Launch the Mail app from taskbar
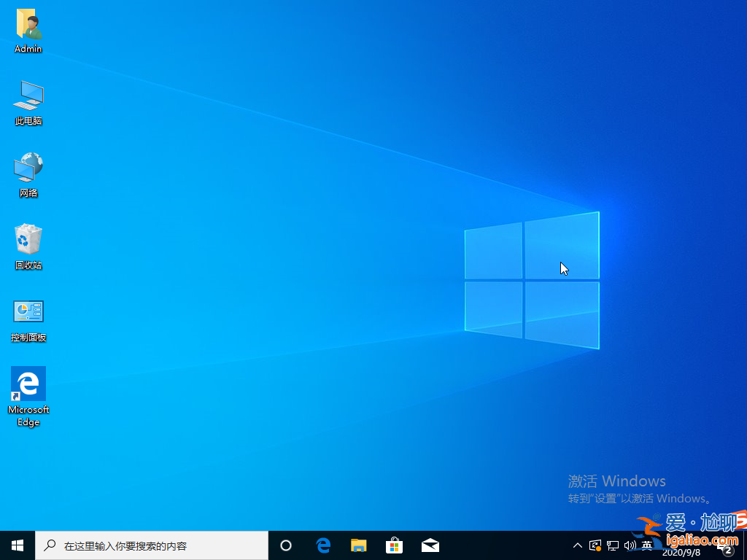The image size is (747, 560). pyautogui.click(x=430, y=545)
